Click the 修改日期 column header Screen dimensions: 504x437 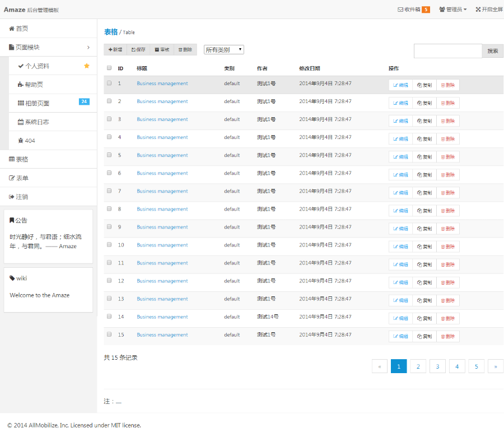pyautogui.click(x=309, y=68)
